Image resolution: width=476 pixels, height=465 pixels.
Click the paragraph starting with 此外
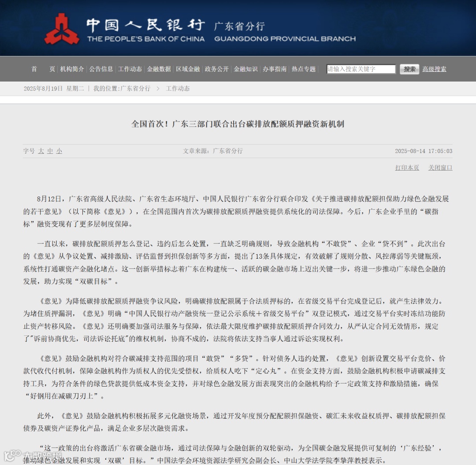(x=234, y=422)
